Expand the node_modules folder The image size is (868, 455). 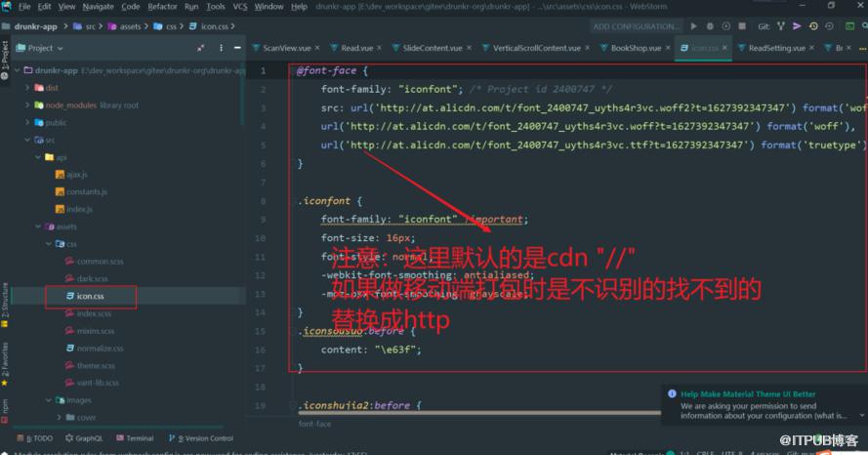click(27, 105)
